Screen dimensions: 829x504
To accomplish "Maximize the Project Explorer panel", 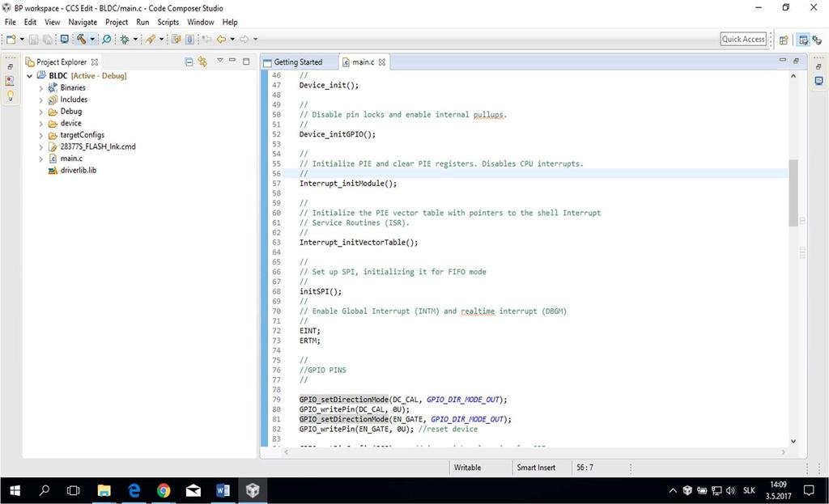I will pyautogui.click(x=246, y=61).
